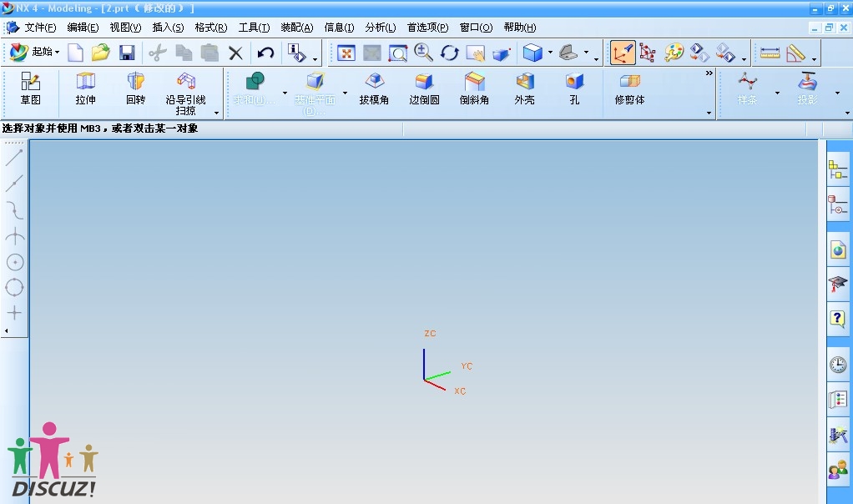Choose the shaded rendering style cube
The image size is (853, 504).
coord(532,53)
